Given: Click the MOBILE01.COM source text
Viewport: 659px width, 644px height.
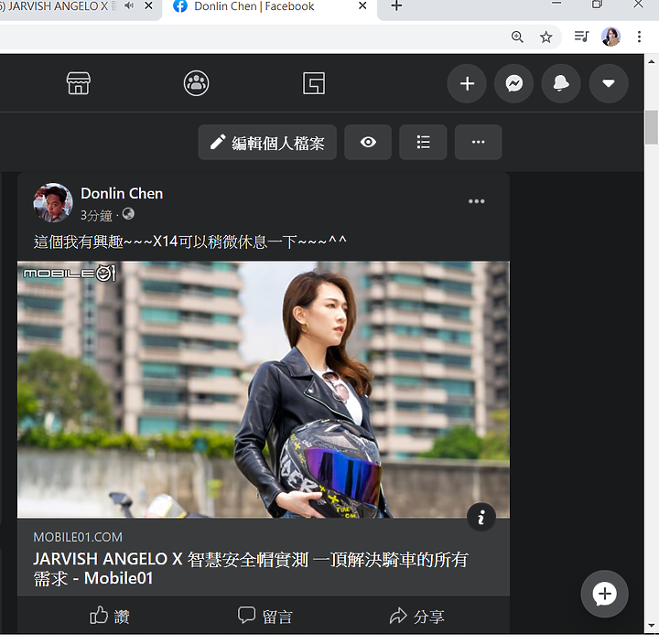Looking at the screenshot, I should (x=78, y=537).
